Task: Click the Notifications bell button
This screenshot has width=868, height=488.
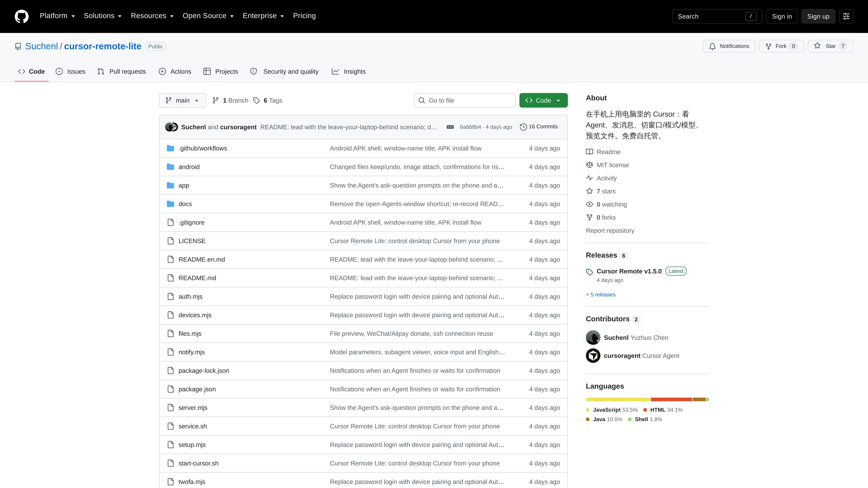Action: click(x=729, y=46)
